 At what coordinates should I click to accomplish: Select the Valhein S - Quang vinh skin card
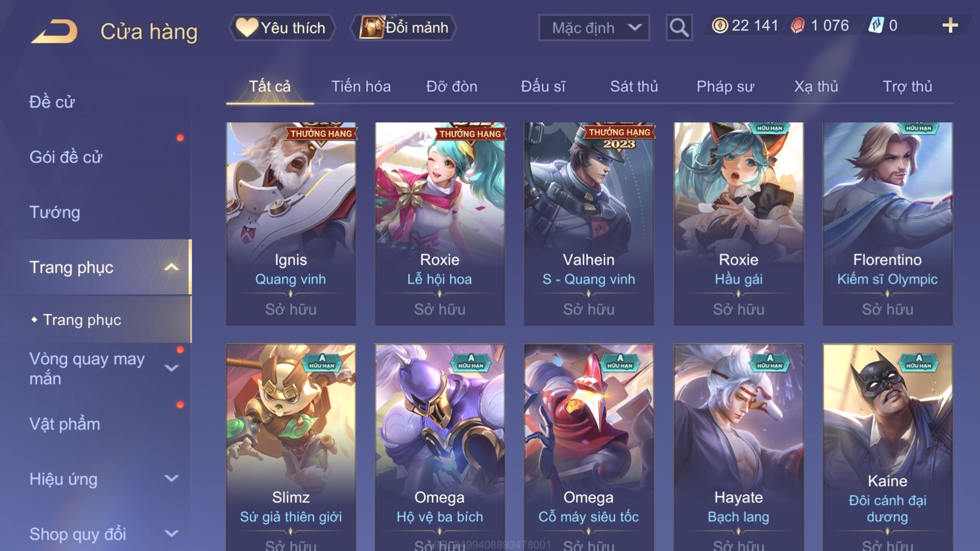pyautogui.click(x=589, y=224)
